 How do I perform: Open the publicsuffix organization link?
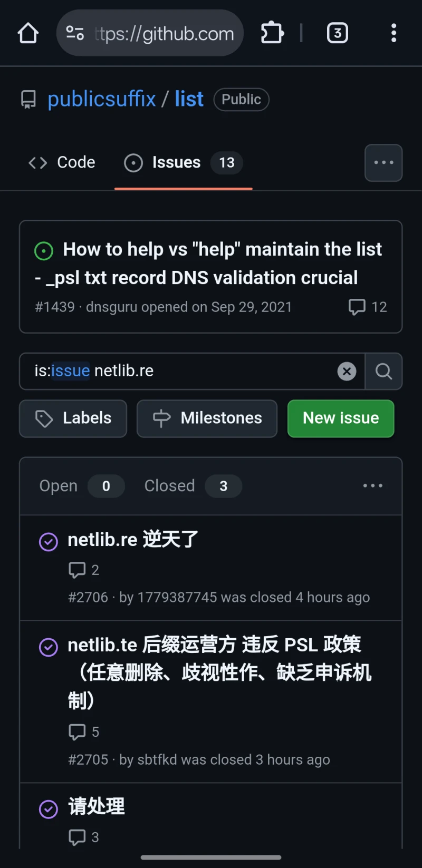[x=102, y=99]
